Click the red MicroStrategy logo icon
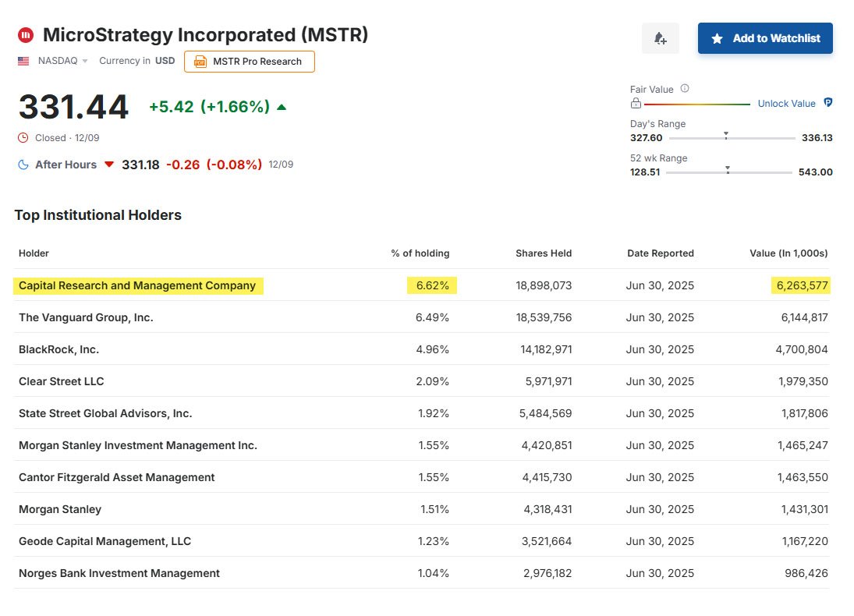854x616 pixels. pyautogui.click(x=26, y=35)
